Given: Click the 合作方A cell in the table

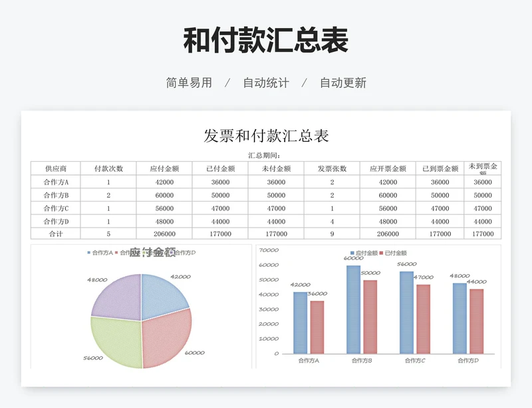Looking at the screenshot, I should [56, 182].
